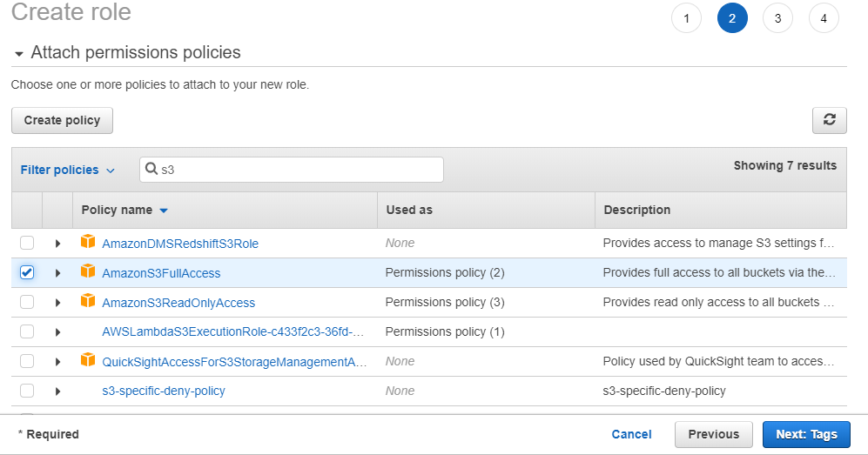Click None in the AmazonDMSRedshiftS3Role row
This screenshot has width=868, height=455.
coord(400,244)
